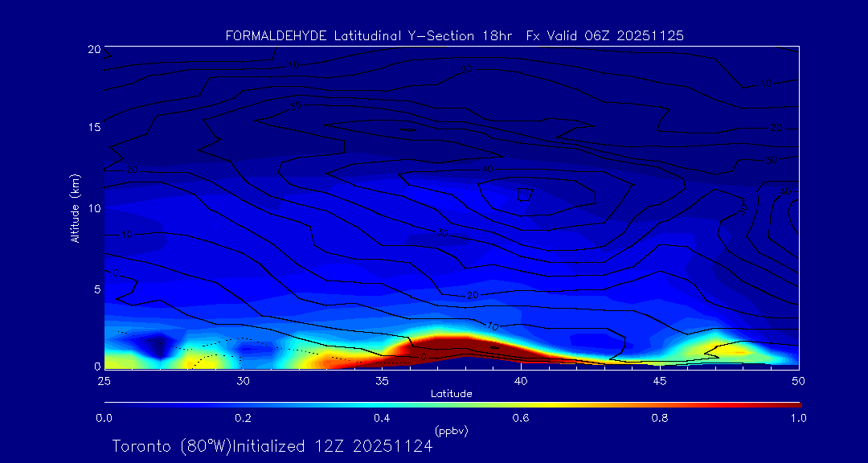This screenshot has height=463, width=868.
Task: Click the Latitude x-axis label
Action: click(x=450, y=393)
